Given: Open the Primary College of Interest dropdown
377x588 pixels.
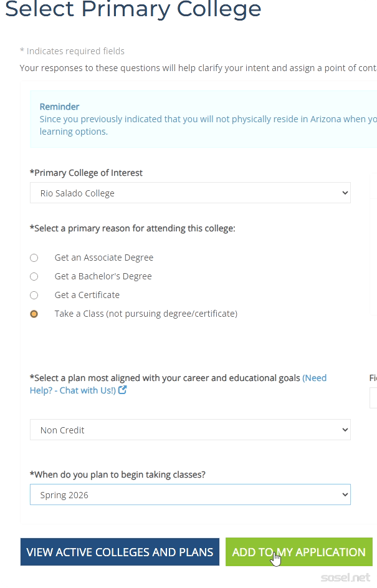Looking at the screenshot, I should tap(190, 193).
